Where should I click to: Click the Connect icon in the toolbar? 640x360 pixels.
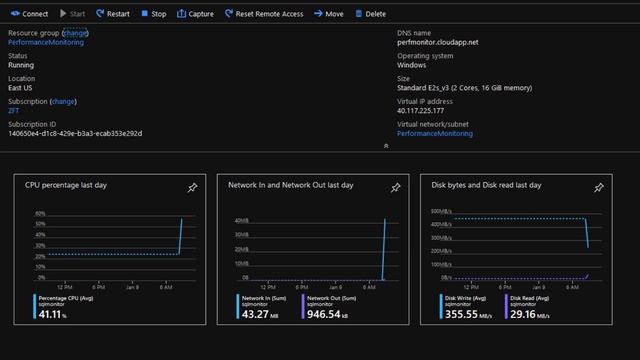15,13
